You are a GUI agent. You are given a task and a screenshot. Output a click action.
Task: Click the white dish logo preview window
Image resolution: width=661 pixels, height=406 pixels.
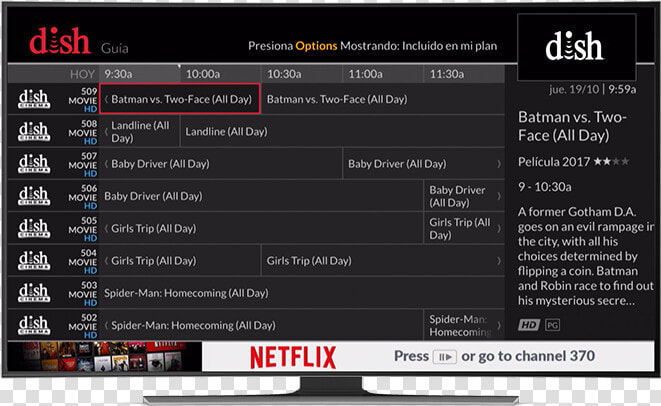tap(576, 47)
